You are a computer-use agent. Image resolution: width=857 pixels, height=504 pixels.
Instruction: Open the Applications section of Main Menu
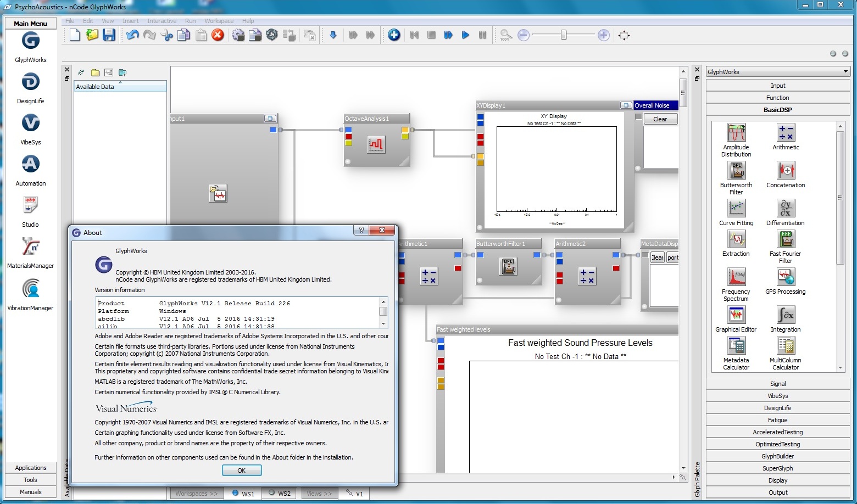coord(31,468)
